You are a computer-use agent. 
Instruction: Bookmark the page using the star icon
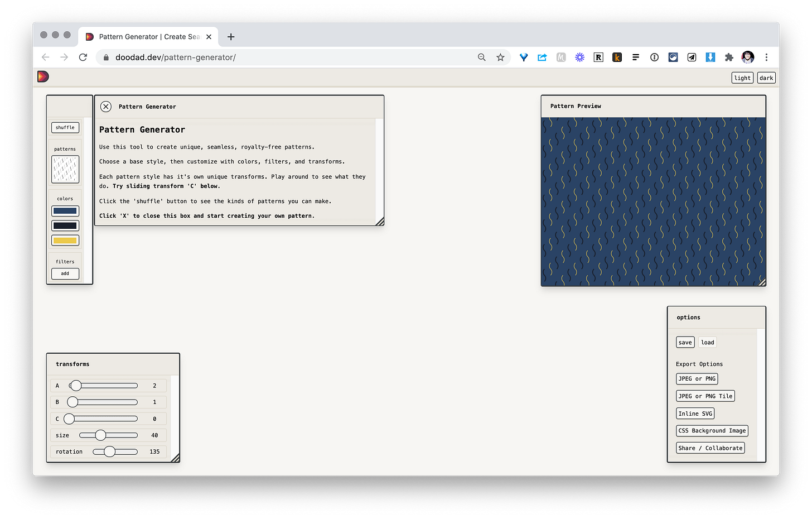coord(500,57)
